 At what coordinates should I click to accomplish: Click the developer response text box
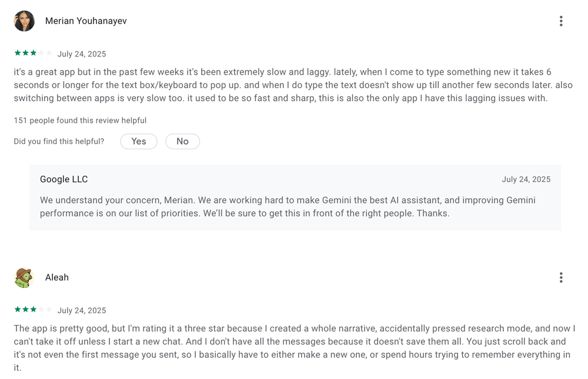288,206
